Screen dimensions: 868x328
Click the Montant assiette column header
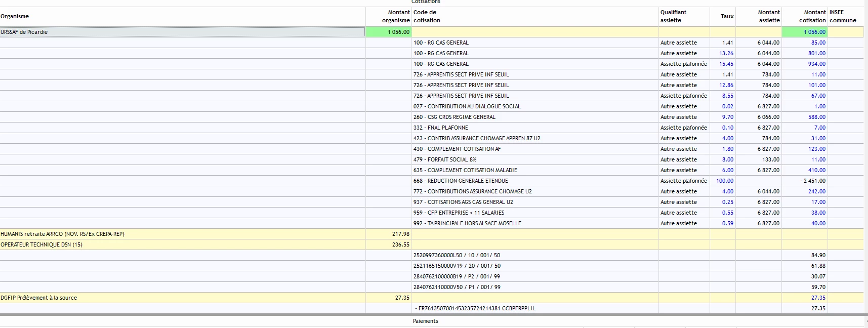coord(759,17)
